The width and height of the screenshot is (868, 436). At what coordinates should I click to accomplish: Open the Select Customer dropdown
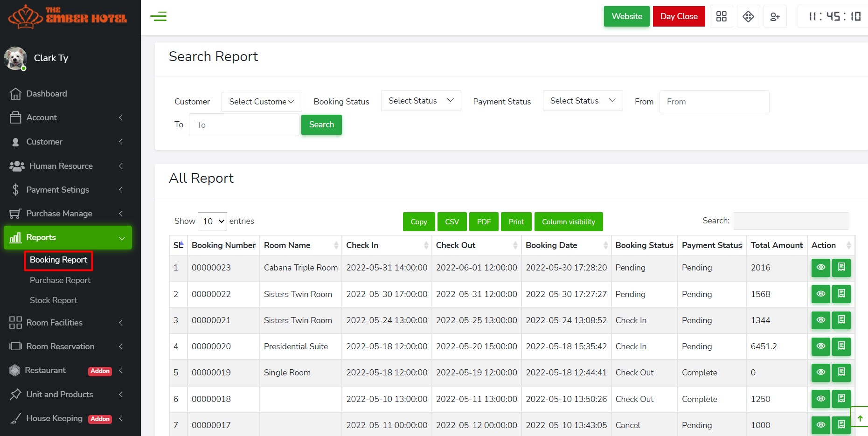(262, 102)
